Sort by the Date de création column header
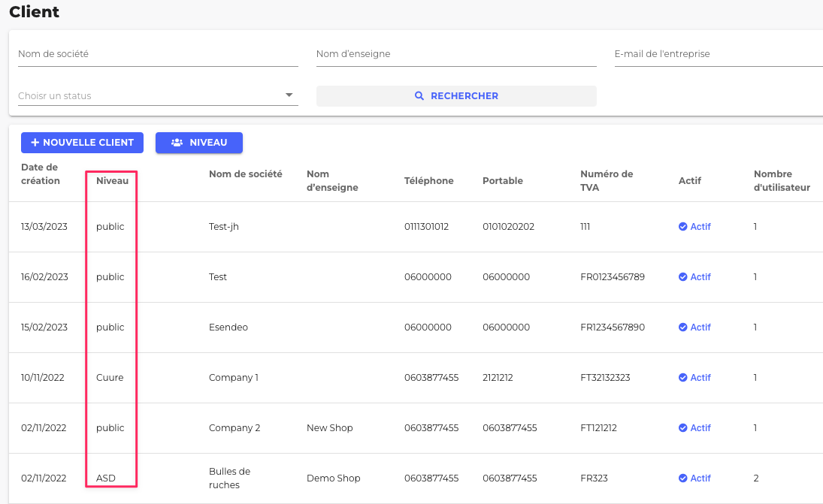This screenshot has height=504, width=823. point(40,174)
